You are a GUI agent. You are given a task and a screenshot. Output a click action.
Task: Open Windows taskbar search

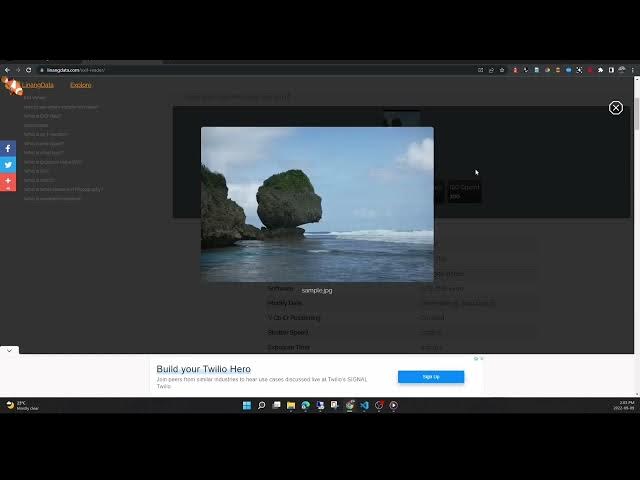[x=262, y=405]
